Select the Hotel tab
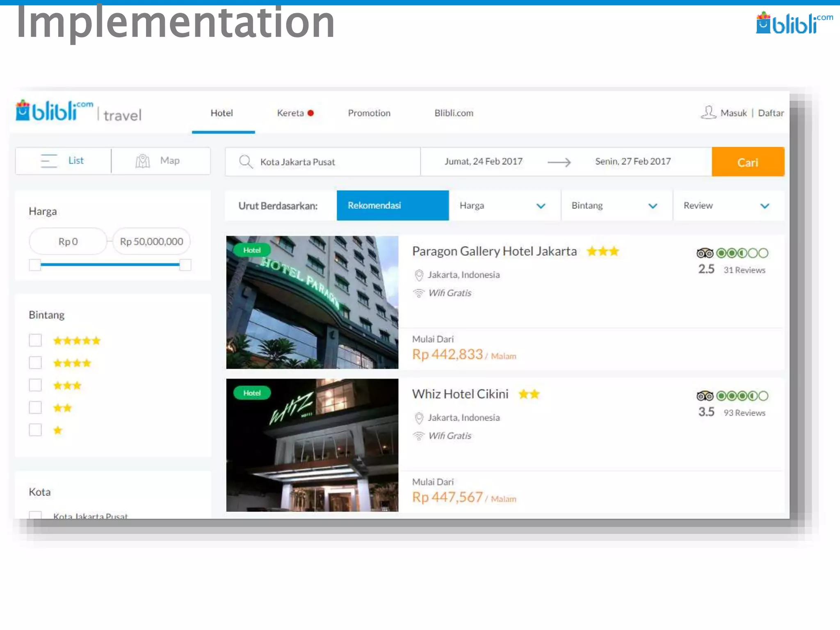This screenshot has height=630, width=840. click(222, 113)
